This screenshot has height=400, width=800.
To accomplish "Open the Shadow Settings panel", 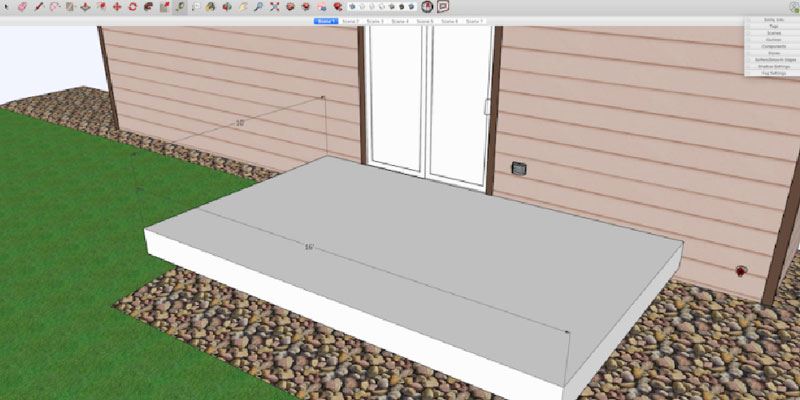I will pos(773,66).
